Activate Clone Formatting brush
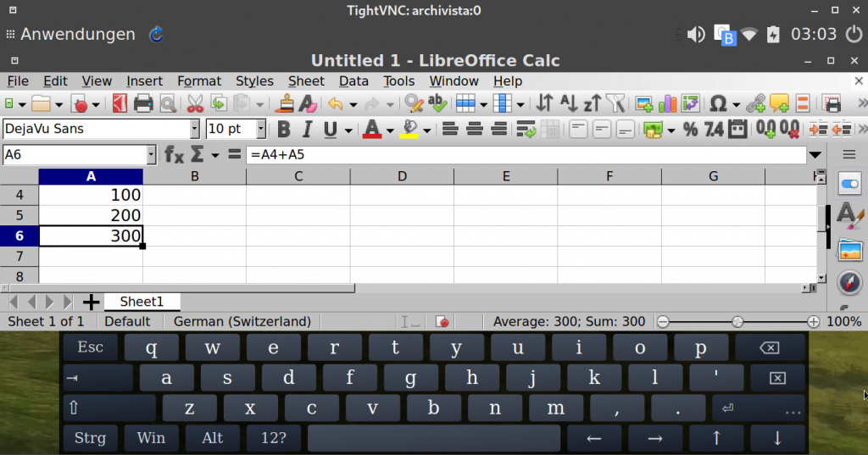Image resolution: width=868 pixels, height=455 pixels. pyautogui.click(x=285, y=103)
